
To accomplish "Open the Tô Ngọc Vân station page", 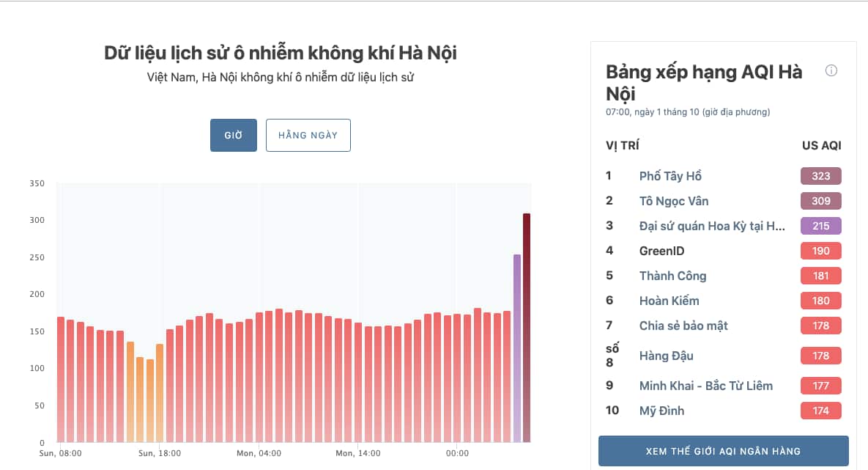I will click(x=673, y=201).
